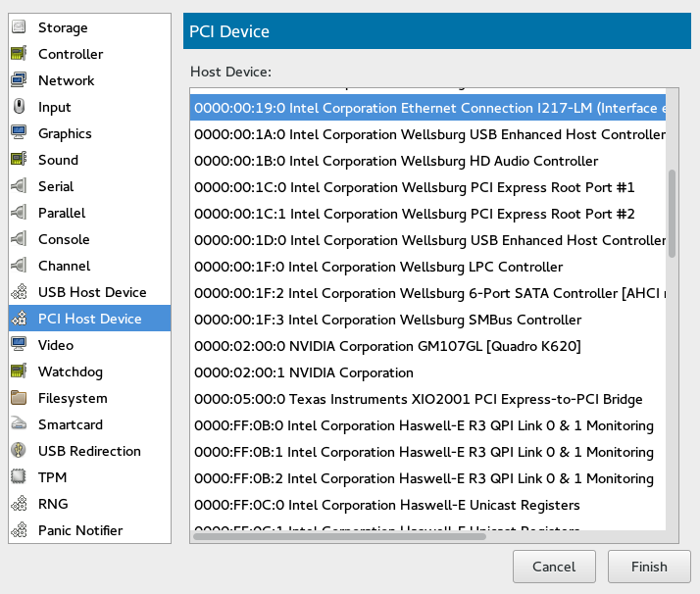Click the Watchdog icon
700x594 pixels.
tap(19, 371)
